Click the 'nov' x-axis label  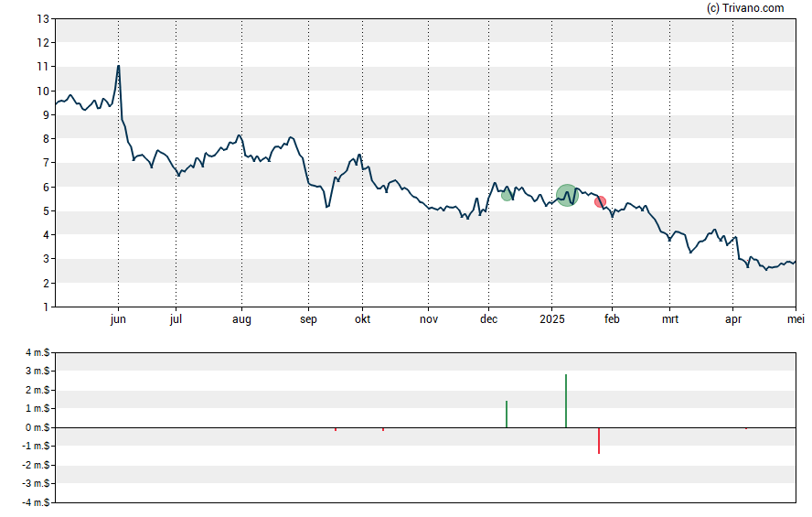428,319
